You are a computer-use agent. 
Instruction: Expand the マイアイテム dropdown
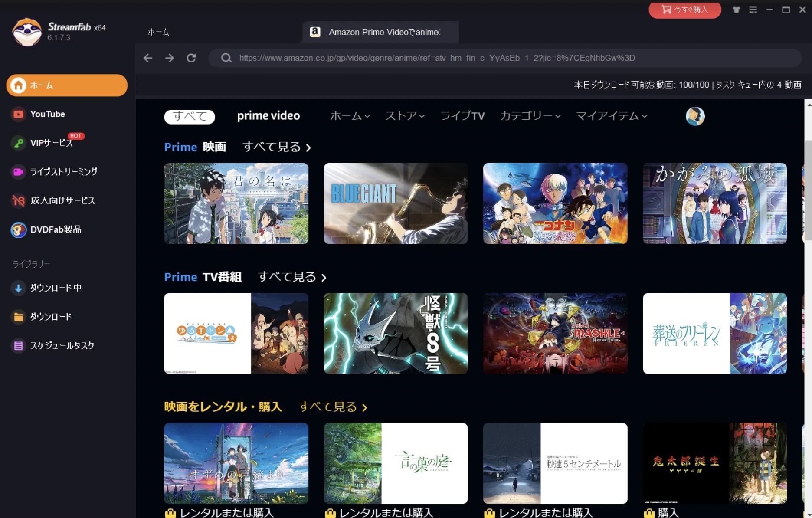[612, 116]
